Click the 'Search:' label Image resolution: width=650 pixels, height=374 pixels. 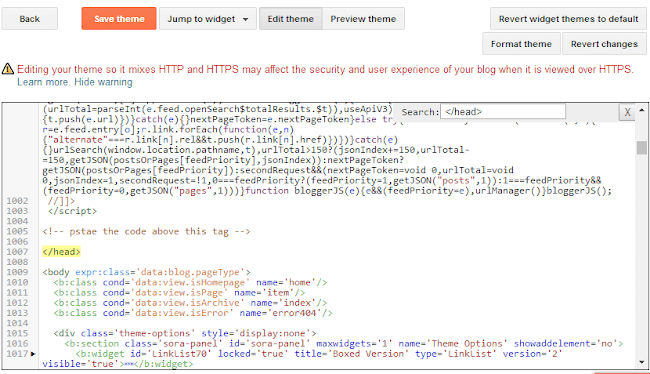click(420, 112)
